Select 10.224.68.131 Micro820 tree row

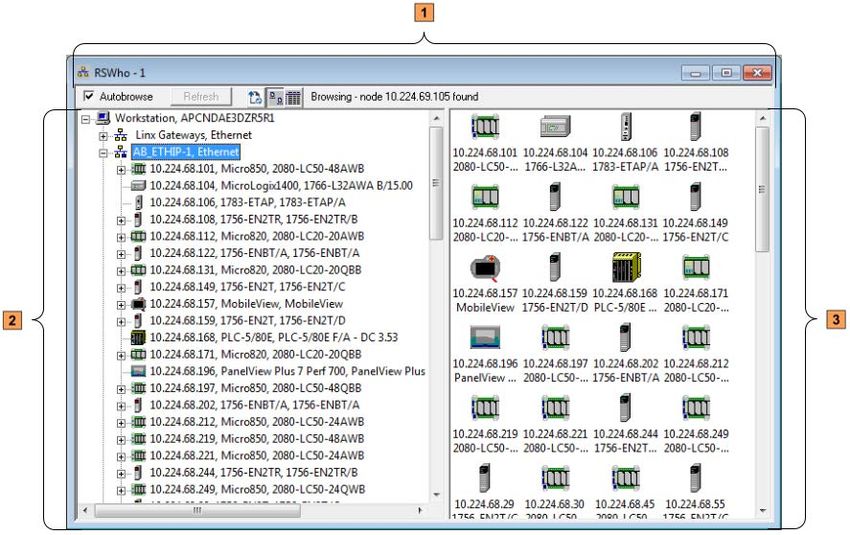point(255,269)
